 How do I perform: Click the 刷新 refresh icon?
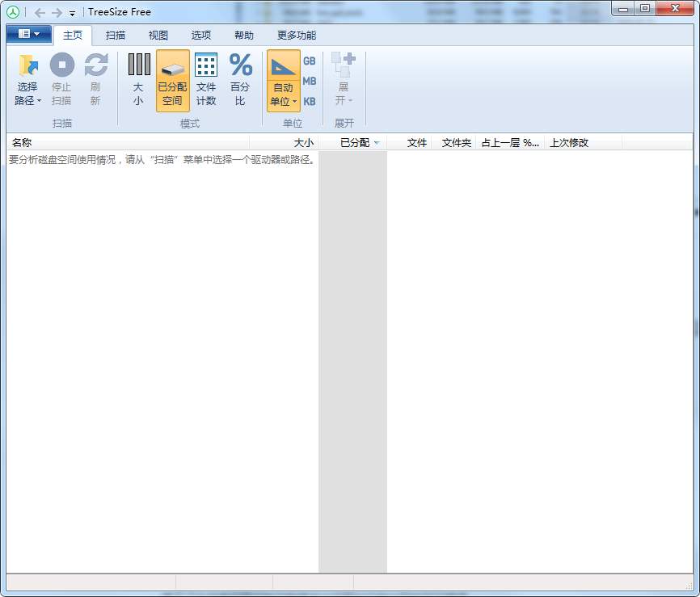pyautogui.click(x=96, y=65)
